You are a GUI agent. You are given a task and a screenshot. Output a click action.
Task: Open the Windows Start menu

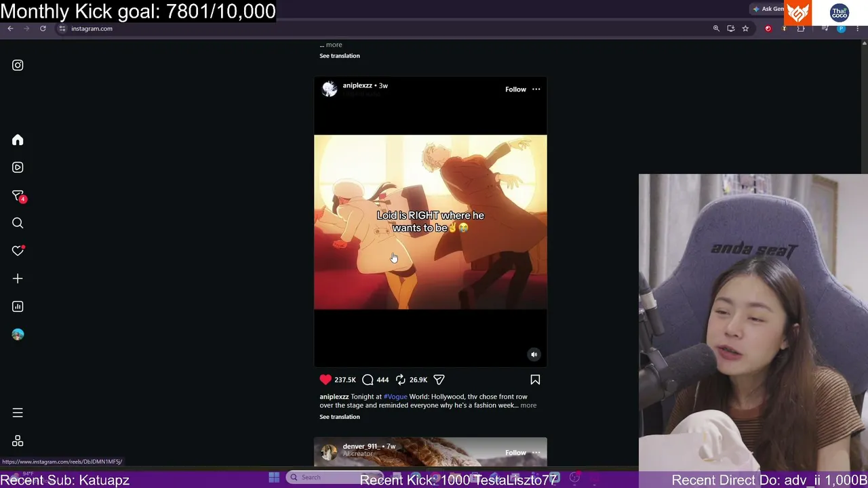point(274,477)
